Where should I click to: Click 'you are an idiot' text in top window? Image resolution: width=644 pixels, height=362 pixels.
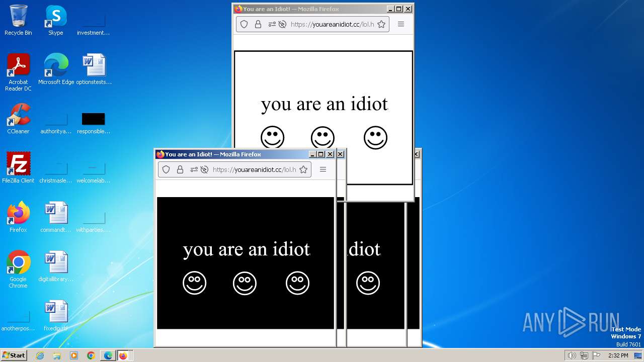(x=324, y=104)
